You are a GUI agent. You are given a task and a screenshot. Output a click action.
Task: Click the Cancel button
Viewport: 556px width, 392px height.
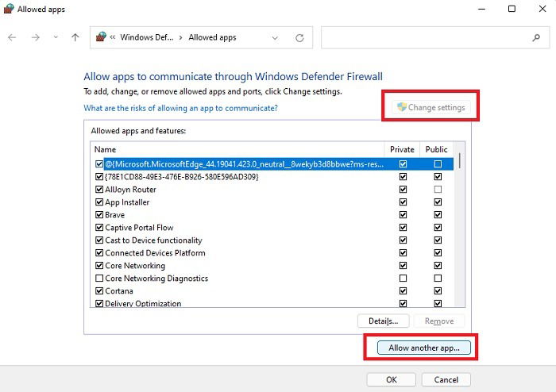coord(446,379)
